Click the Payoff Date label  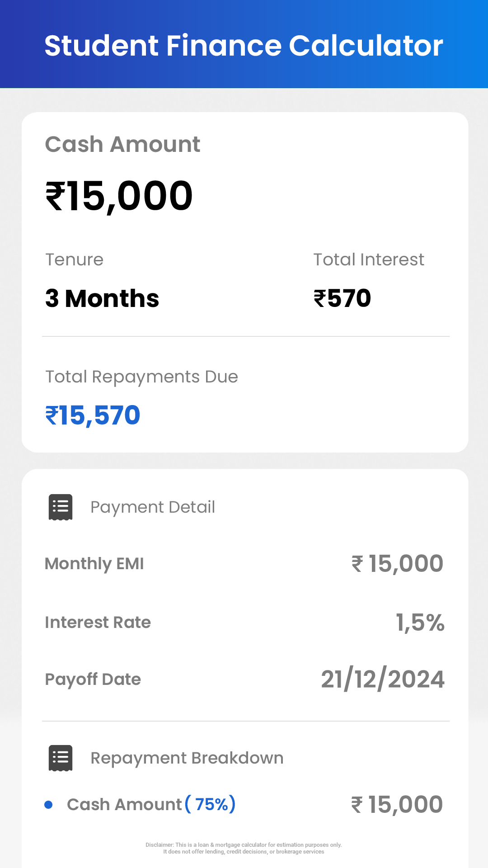pyautogui.click(x=93, y=679)
